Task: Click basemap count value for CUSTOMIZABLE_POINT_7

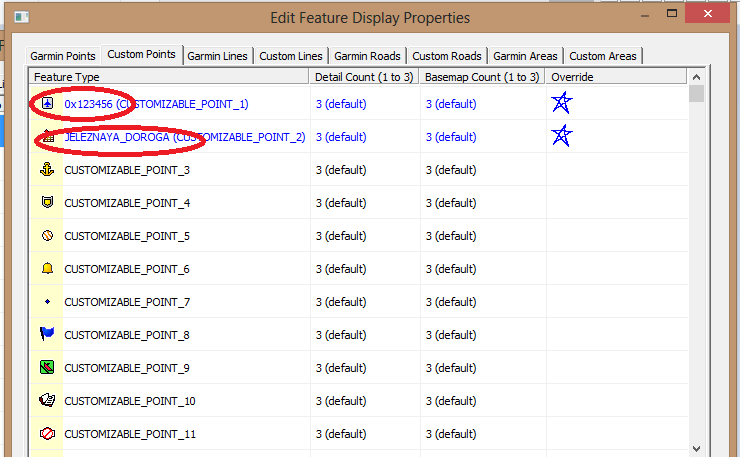Action: coord(451,302)
